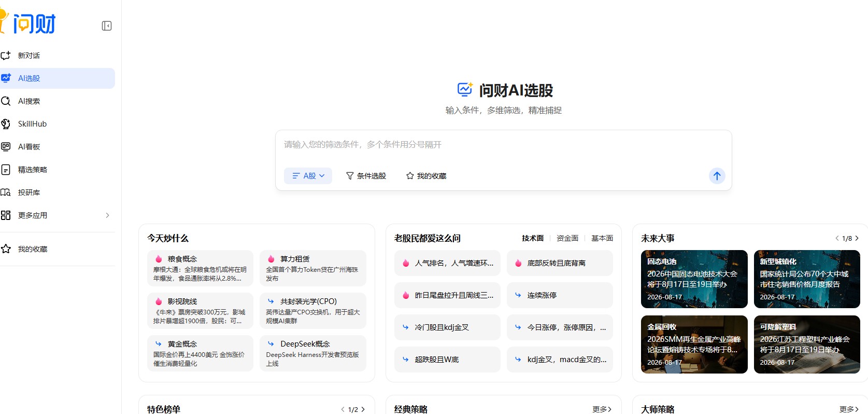
Task: Click the arrow icon next to 超跌股且W底
Action: click(406, 360)
